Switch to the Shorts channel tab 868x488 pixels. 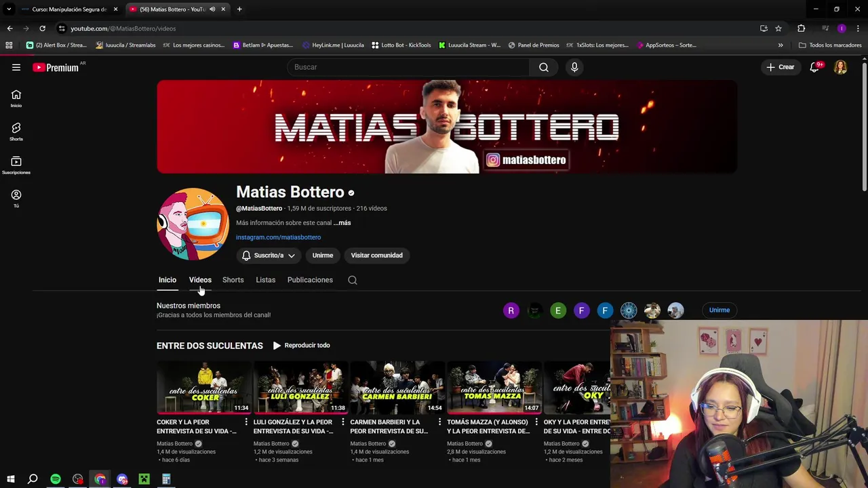(233, 280)
